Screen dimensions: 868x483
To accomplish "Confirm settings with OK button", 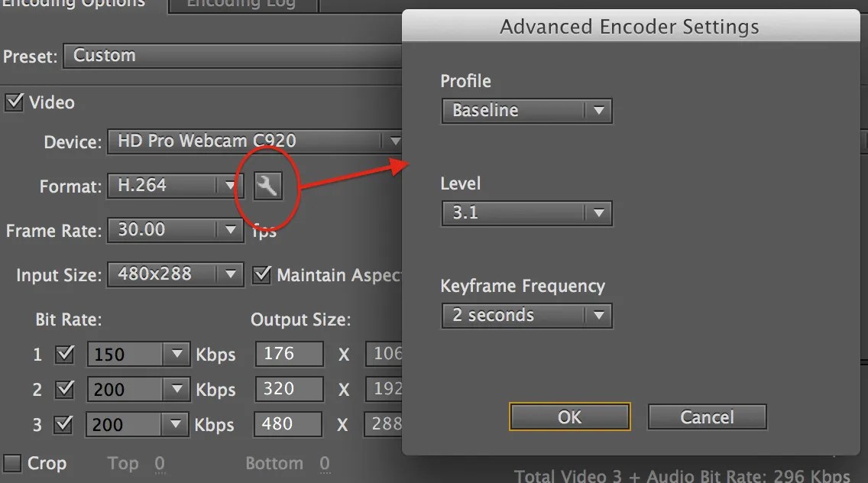I will pos(570,417).
